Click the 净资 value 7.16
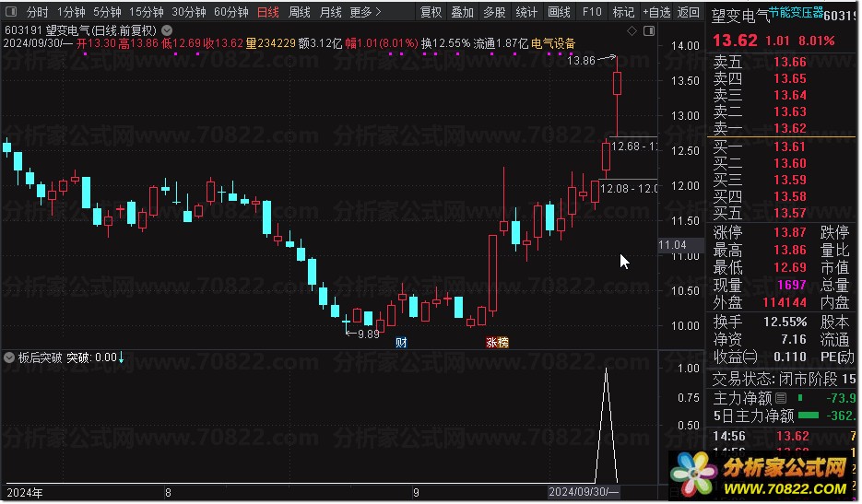The height and width of the screenshot is (504, 862). pos(794,339)
